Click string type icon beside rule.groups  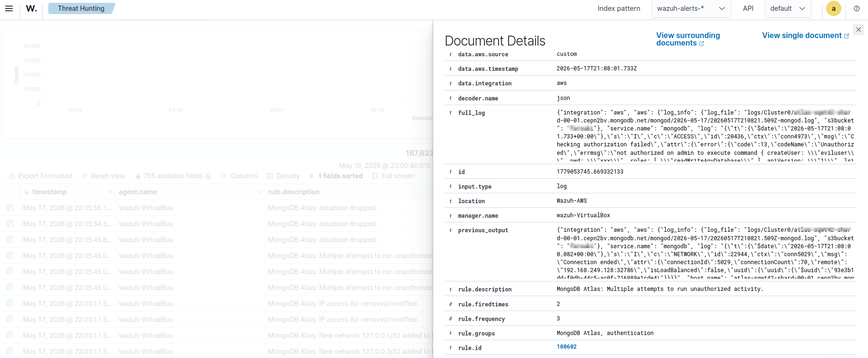pos(451,334)
